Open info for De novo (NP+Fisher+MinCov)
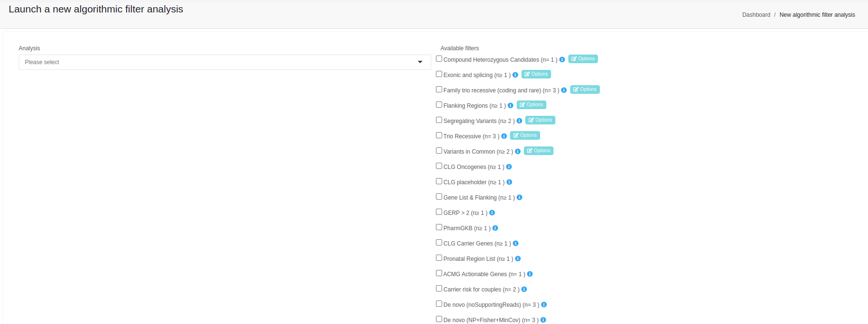 point(543,320)
